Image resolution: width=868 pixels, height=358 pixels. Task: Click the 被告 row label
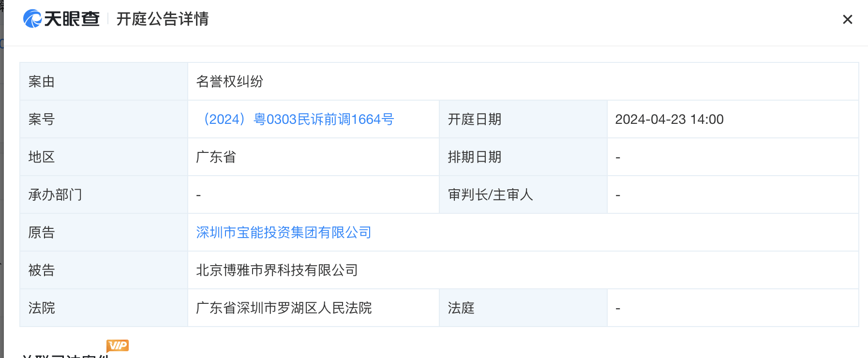42,270
